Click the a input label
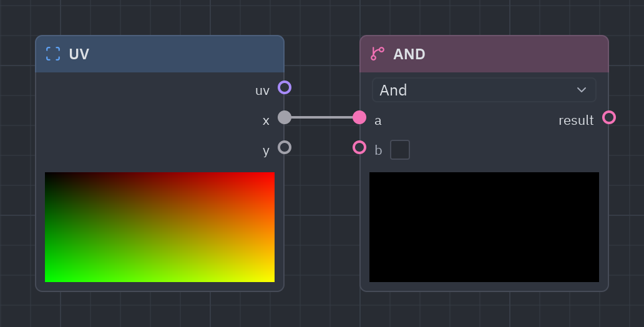 click(378, 120)
